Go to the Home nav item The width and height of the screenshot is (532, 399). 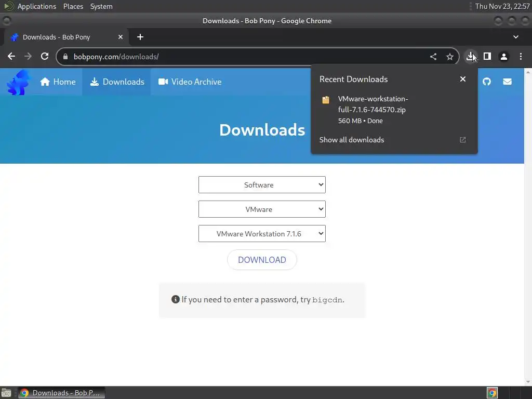pyautogui.click(x=58, y=82)
